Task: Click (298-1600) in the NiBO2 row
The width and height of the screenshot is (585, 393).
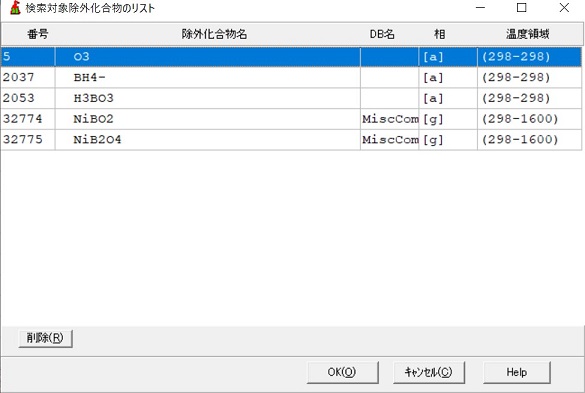Action: [520, 119]
